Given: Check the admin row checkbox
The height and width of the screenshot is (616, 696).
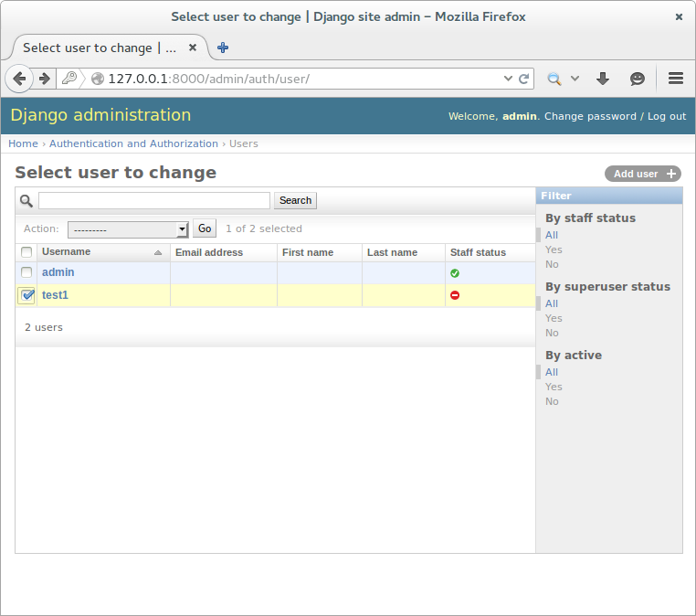Looking at the screenshot, I should click(x=26, y=272).
